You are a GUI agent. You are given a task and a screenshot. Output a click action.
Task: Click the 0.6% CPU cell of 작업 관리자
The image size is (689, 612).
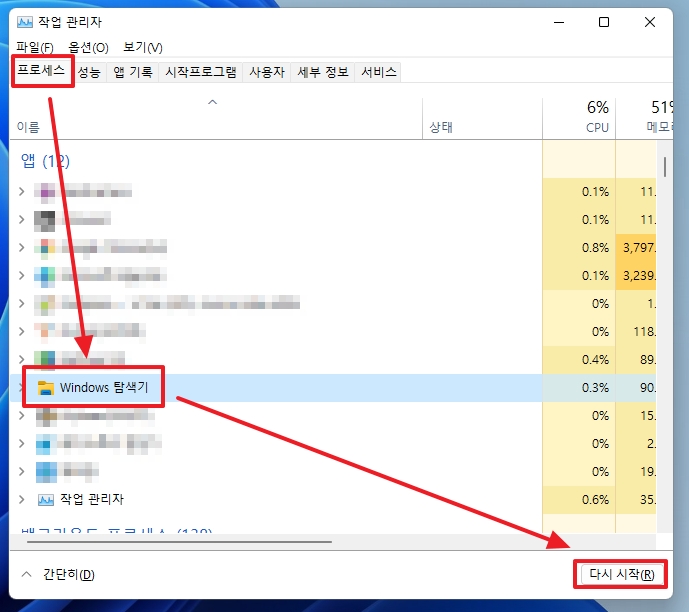pos(579,500)
